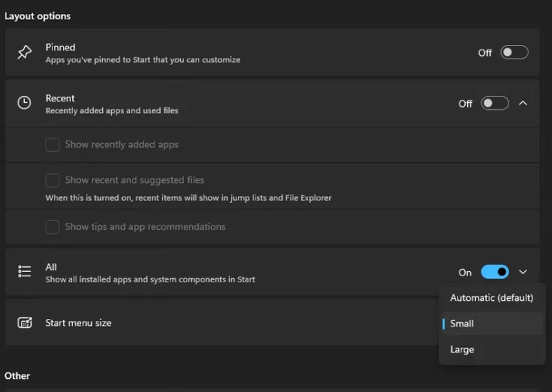
Task: Collapse the Recent section chevron
Action: 523,104
